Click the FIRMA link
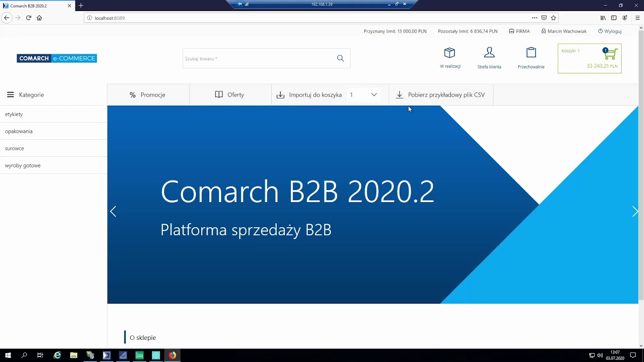Image resolution: width=644 pixels, height=362 pixels. (x=519, y=31)
